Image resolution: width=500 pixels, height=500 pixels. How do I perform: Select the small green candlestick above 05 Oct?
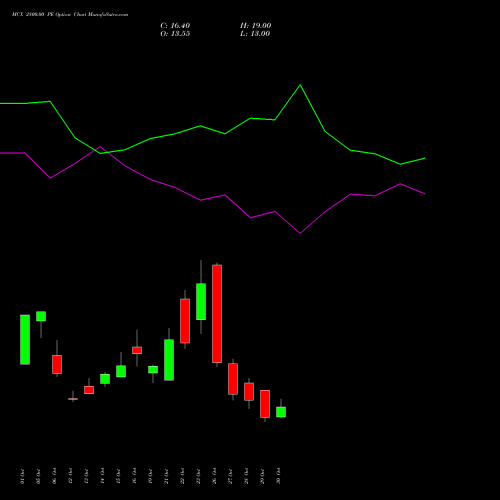point(41,316)
